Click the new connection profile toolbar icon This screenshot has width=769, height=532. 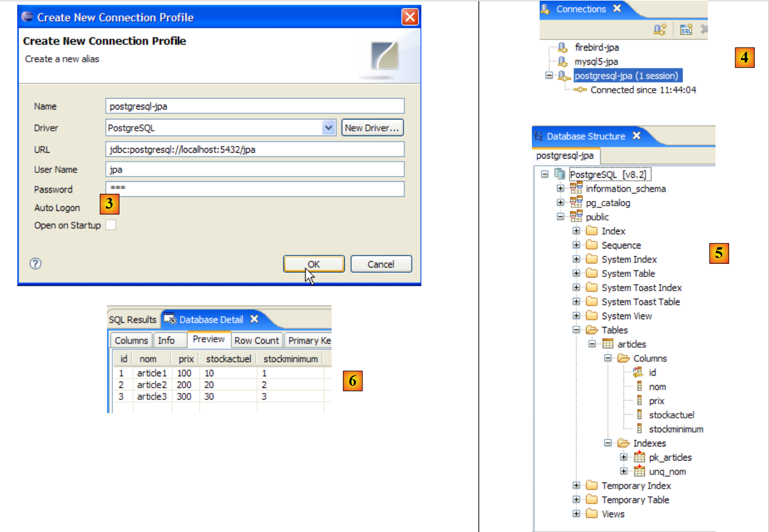click(x=660, y=29)
